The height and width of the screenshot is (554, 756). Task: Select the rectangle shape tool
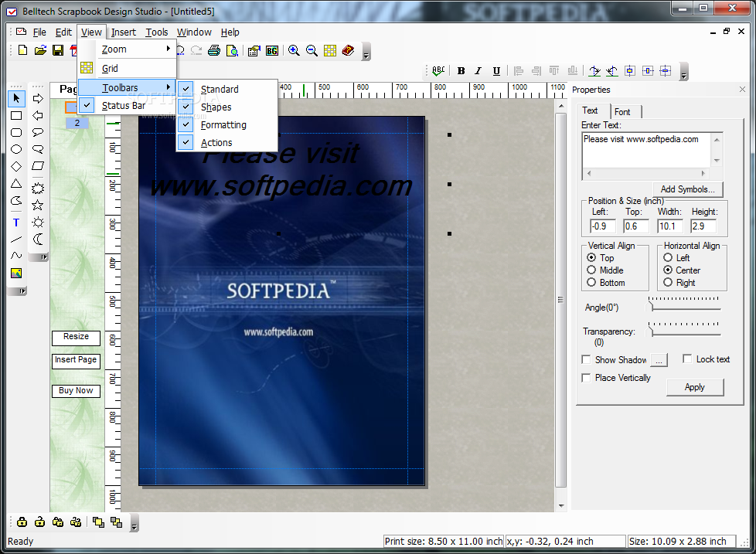[x=16, y=116]
